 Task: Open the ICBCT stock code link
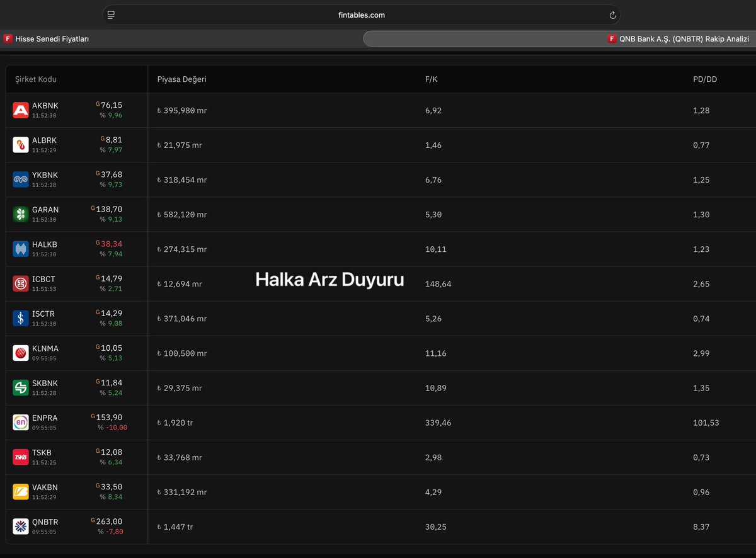tap(43, 279)
